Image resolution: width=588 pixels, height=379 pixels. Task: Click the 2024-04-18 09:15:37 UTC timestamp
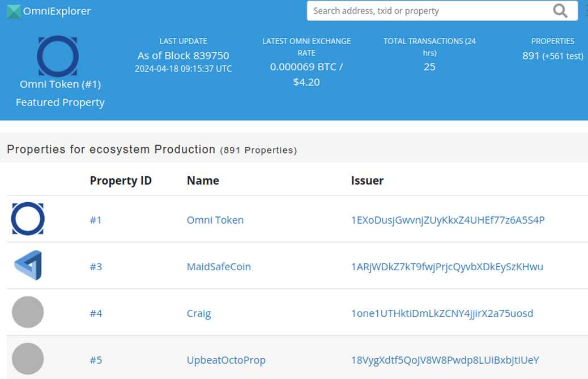184,69
